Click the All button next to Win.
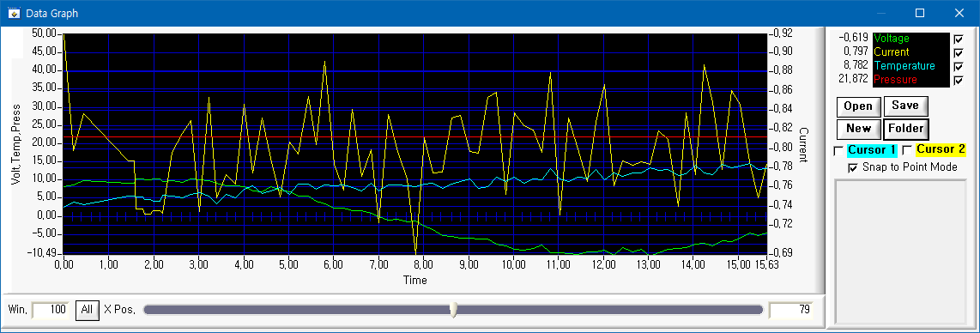 (x=88, y=310)
